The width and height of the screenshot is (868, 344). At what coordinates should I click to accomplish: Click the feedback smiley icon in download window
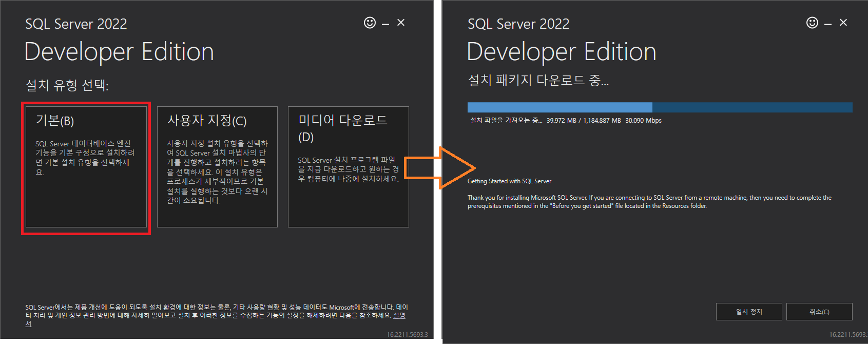[812, 23]
